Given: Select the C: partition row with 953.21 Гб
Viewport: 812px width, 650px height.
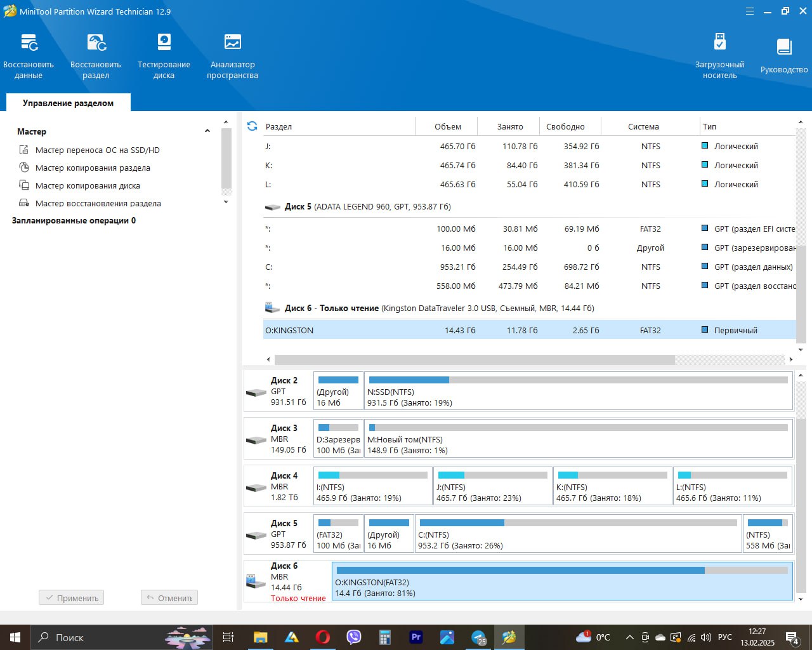Looking at the screenshot, I should tap(529, 267).
